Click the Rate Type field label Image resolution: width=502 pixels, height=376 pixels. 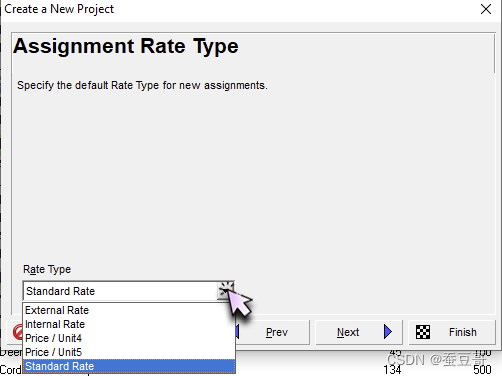coord(47,269)
